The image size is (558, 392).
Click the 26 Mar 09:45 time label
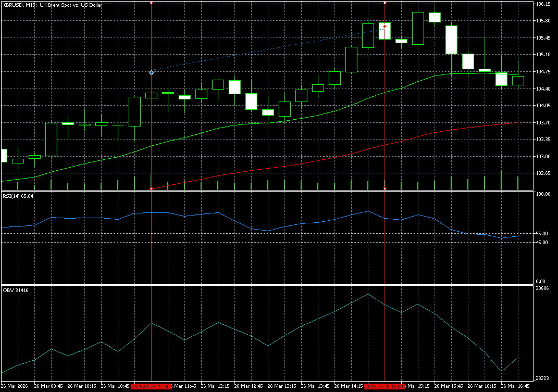point(48,386)
